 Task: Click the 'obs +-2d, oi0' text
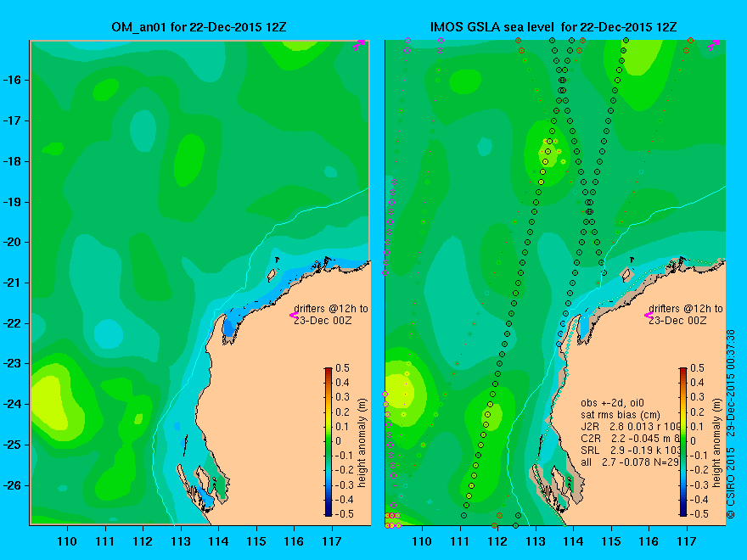pos(612,403)
